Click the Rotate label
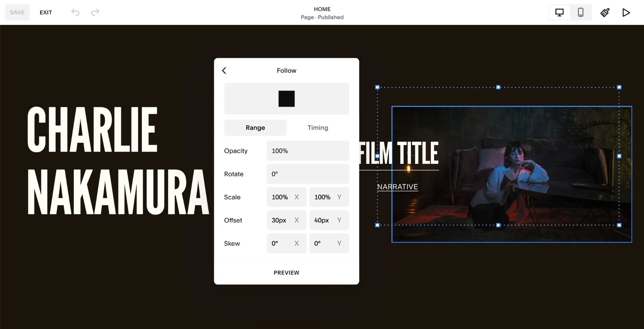The image size is (644, 329). click(x=234, y=174)
